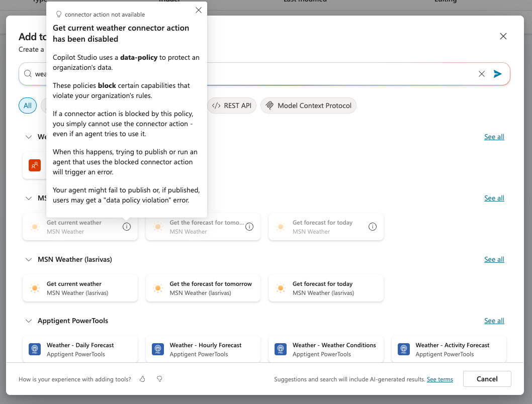Select the All filter chip
Screen dimensions: 532x404
(x=28, y=106)
